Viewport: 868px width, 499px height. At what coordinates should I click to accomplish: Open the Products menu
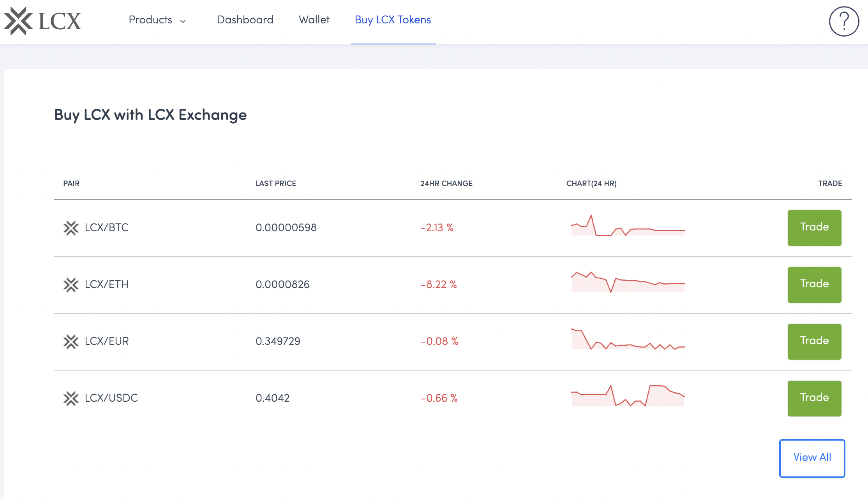(151, 20)
